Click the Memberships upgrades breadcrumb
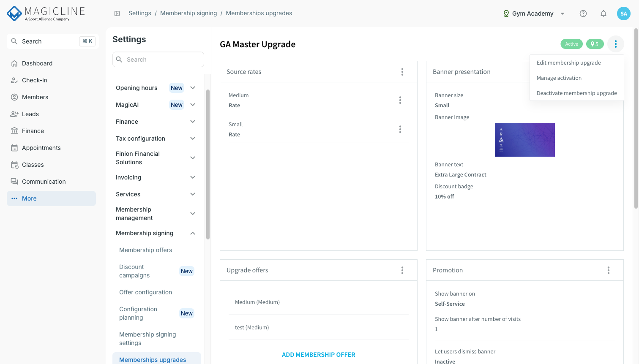This screenshot has width=639, height=364. point(259,13)
